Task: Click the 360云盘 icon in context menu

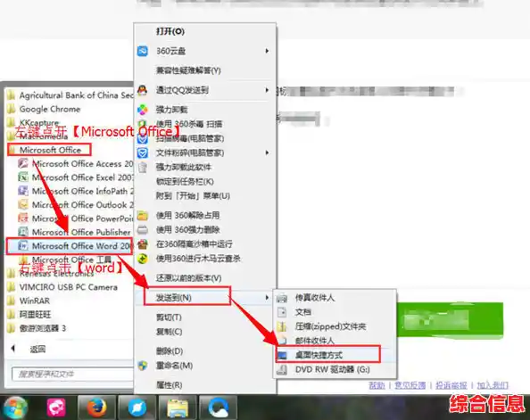Action: [x=142, y=51]
